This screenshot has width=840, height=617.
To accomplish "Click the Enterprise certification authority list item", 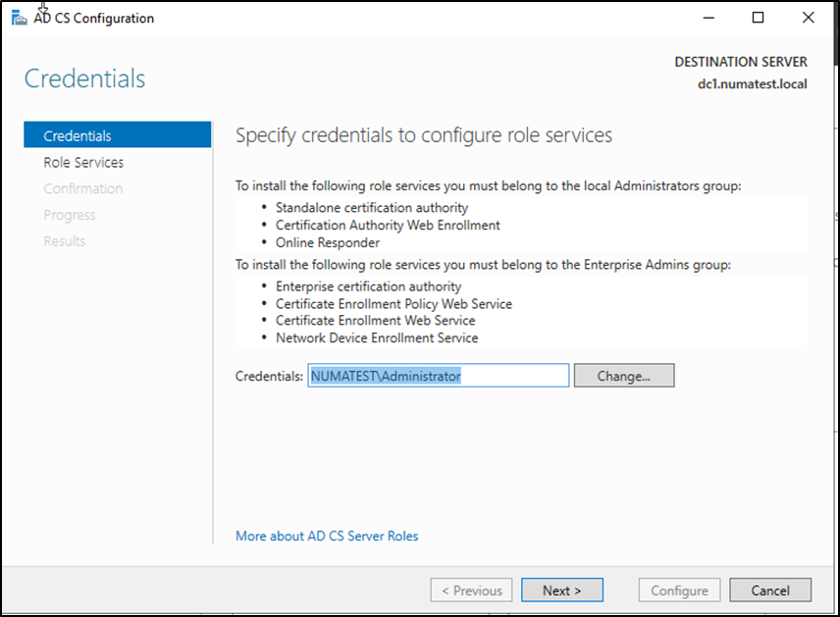I will pyautogui.click(x=368, y=286).
